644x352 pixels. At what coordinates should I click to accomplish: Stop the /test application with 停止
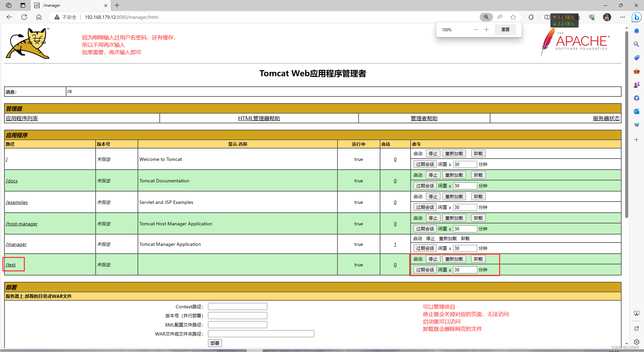(433, 259)
